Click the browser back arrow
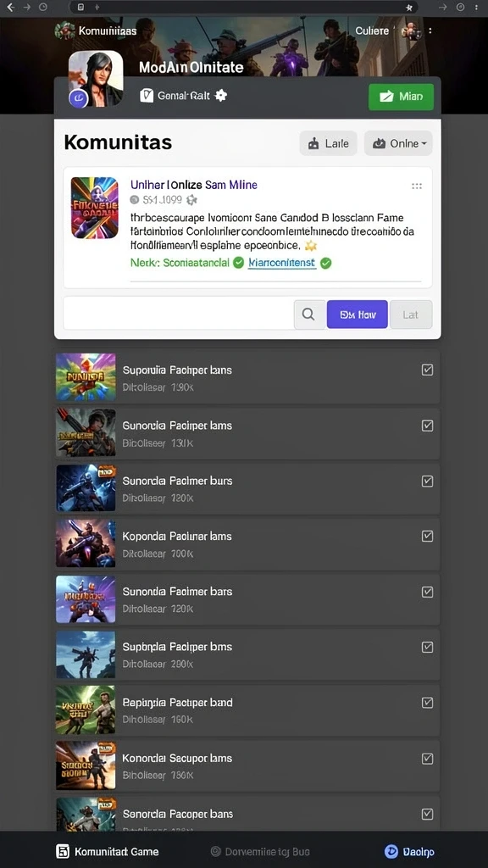 click(x=10, y=7)
